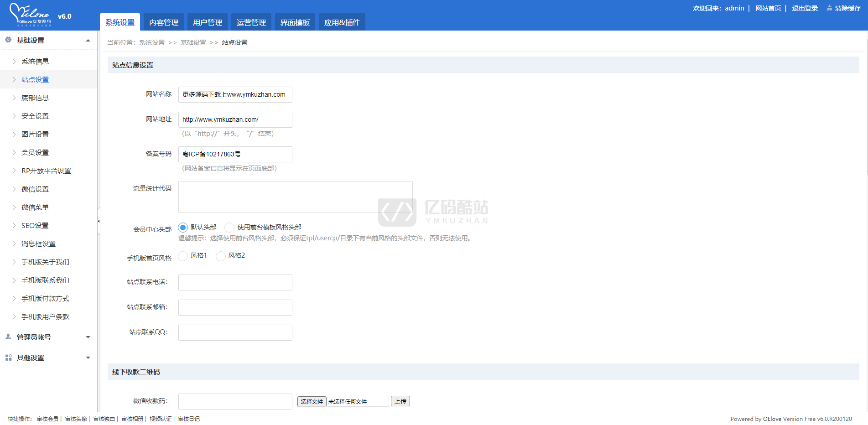Collapse the 基础设置 section arrow
The image size is (868, 425).
pos(88,41)
